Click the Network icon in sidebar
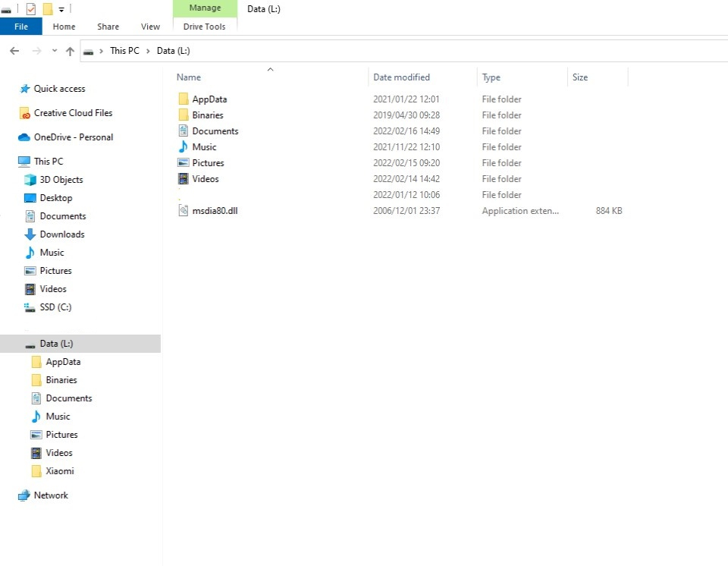Image resolution: width=728 pixels, height=566 pixels. coord(24,496)
